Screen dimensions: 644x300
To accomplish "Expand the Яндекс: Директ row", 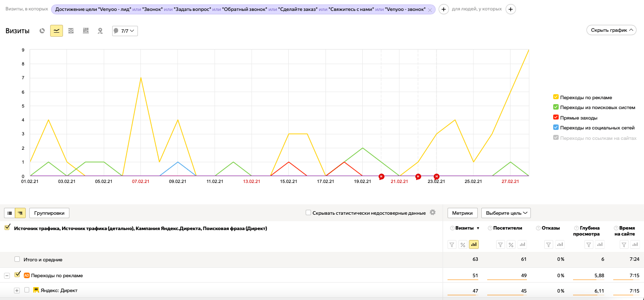I will (x=17, y=291).
